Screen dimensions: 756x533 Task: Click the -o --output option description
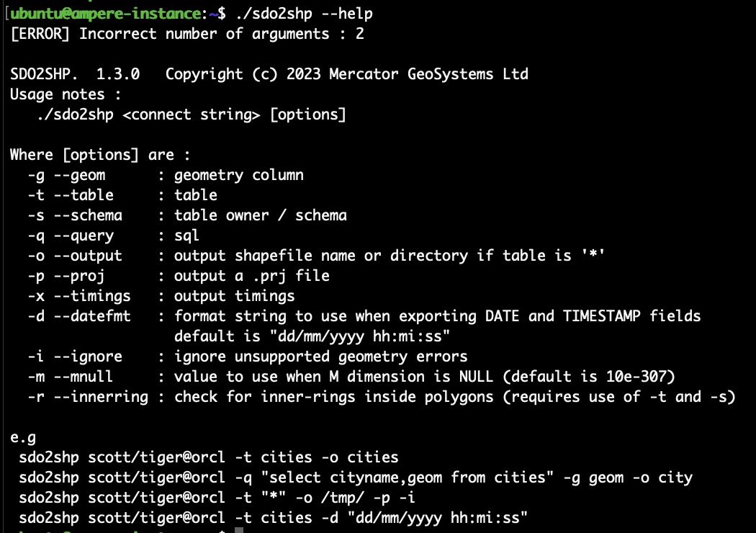click(390, 256)
